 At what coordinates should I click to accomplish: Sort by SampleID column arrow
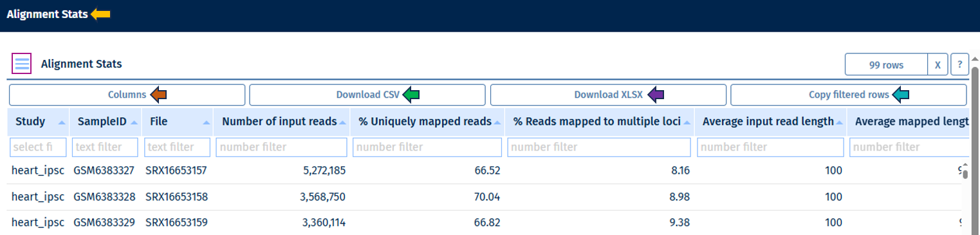134,122
